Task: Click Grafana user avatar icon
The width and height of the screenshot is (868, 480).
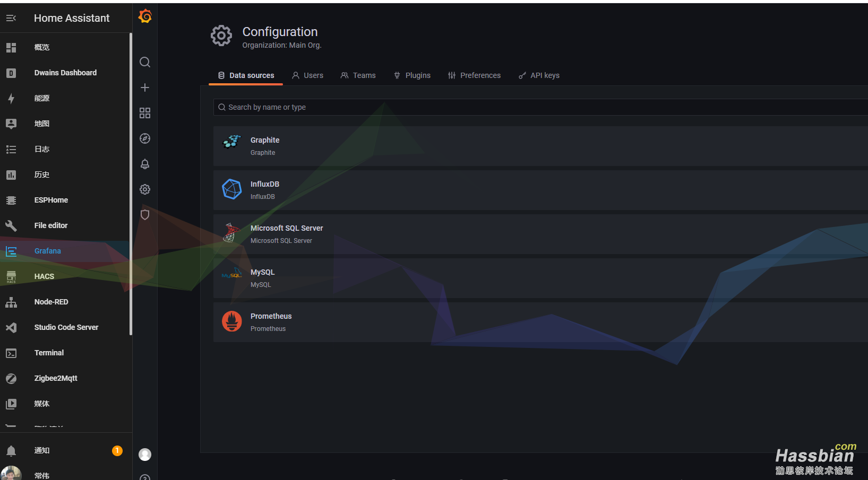Action: point(145,455)
